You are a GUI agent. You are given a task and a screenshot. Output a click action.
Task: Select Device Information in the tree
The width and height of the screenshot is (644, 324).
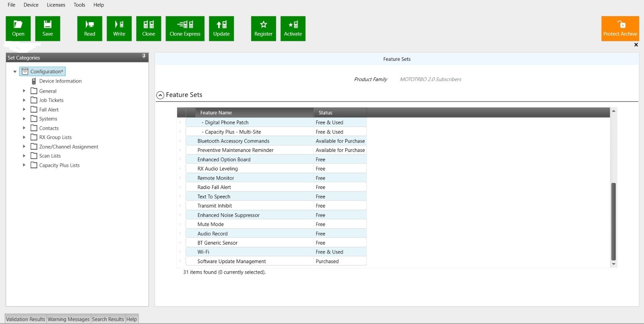coord(60,81)
